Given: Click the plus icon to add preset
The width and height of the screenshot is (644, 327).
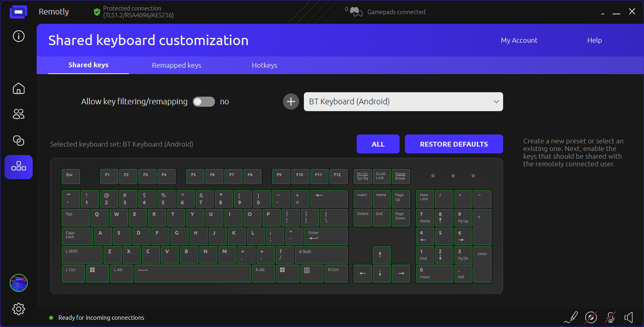Looking at the screenshot, I should tap(291, 101).
